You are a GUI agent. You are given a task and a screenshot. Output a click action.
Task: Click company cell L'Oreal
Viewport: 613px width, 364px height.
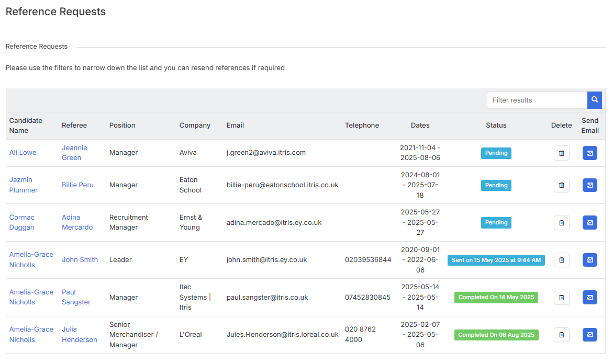[191, 334]
